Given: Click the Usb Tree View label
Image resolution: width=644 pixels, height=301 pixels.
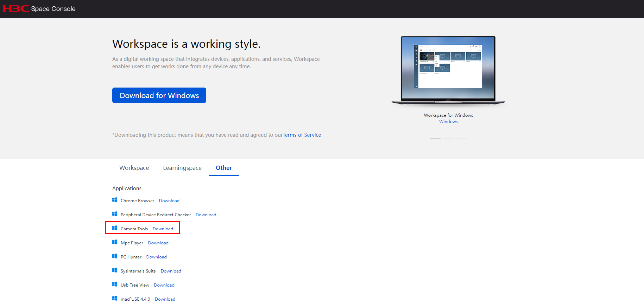Looking at the screenshot, I should point(135,285).
